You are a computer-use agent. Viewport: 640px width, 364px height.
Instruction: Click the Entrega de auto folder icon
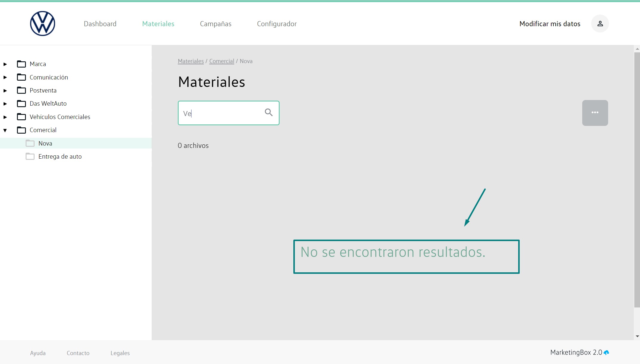[30, 157]
